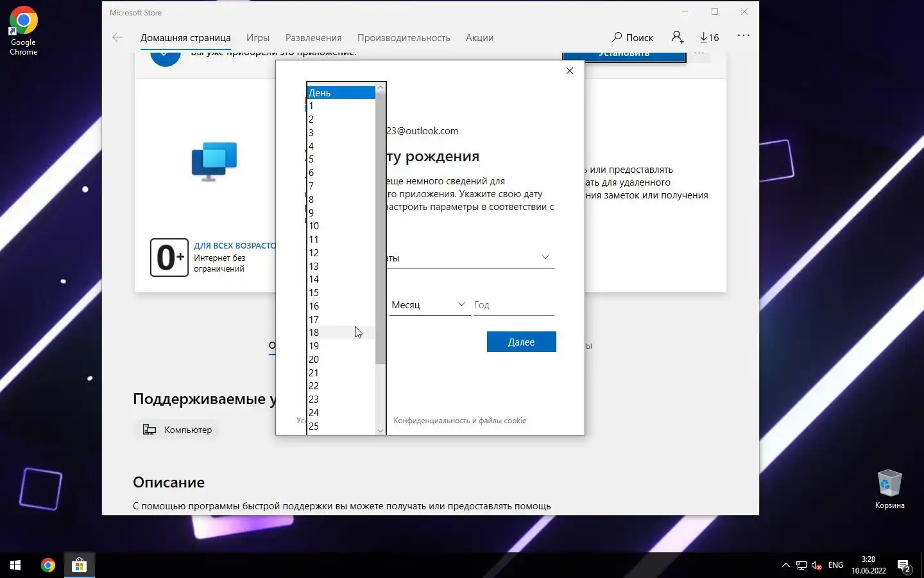
Task: Maximize the Microsoft Store window
Action: pos(715,12)
